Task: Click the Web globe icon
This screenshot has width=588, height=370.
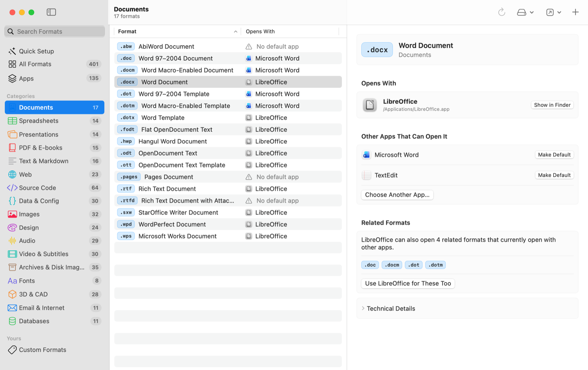Action: [12, 174]
